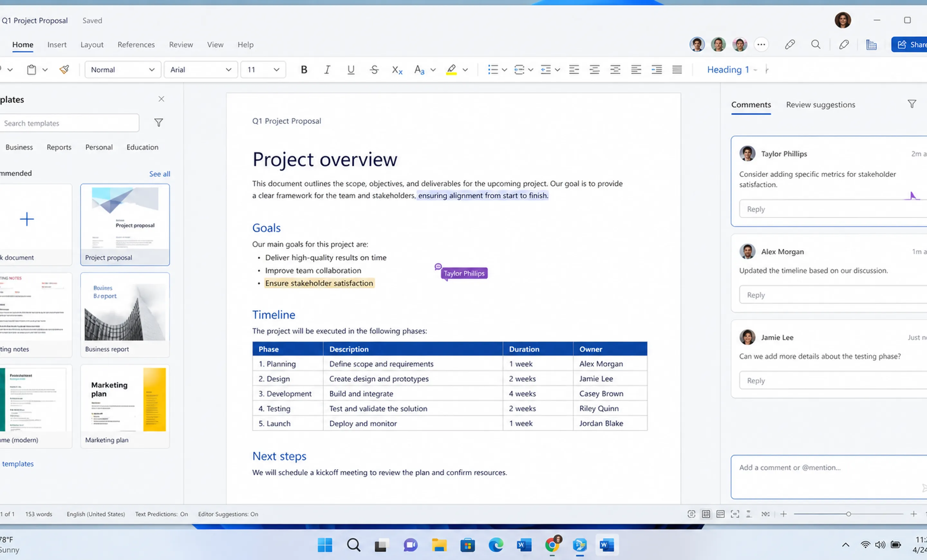Select the Business template category
The height and width of the screenshot is (560, 927).
(19, 147)
